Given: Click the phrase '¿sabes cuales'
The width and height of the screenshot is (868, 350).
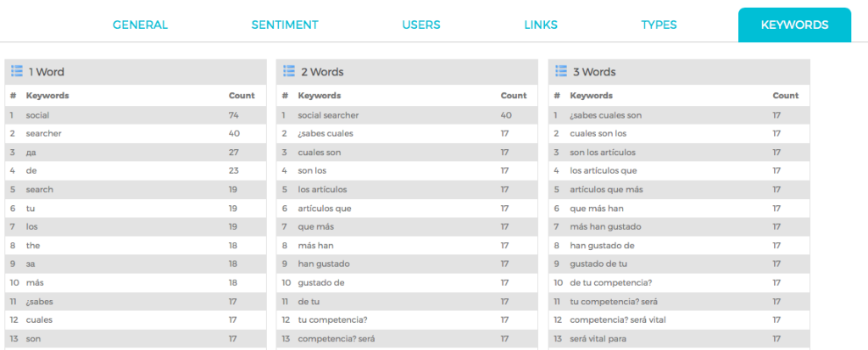Looking at the screenshot, I should pyautogui.click(x=325, y=133).
